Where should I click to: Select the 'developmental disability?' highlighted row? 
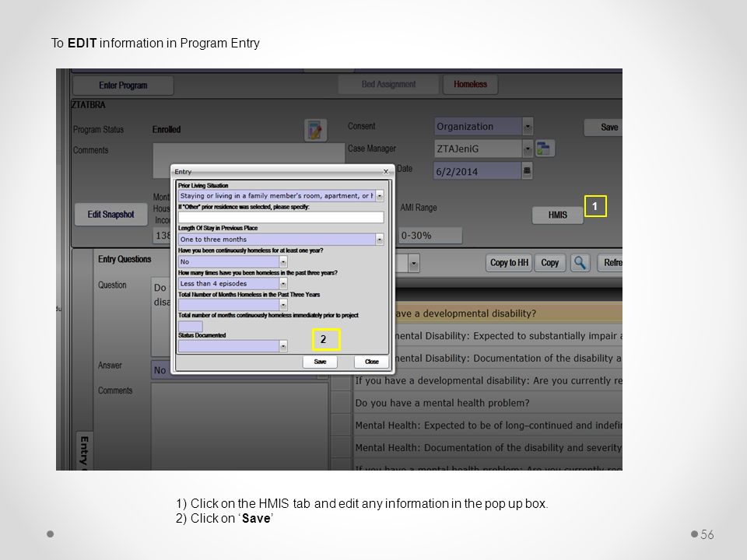click(x=507, y=313)
